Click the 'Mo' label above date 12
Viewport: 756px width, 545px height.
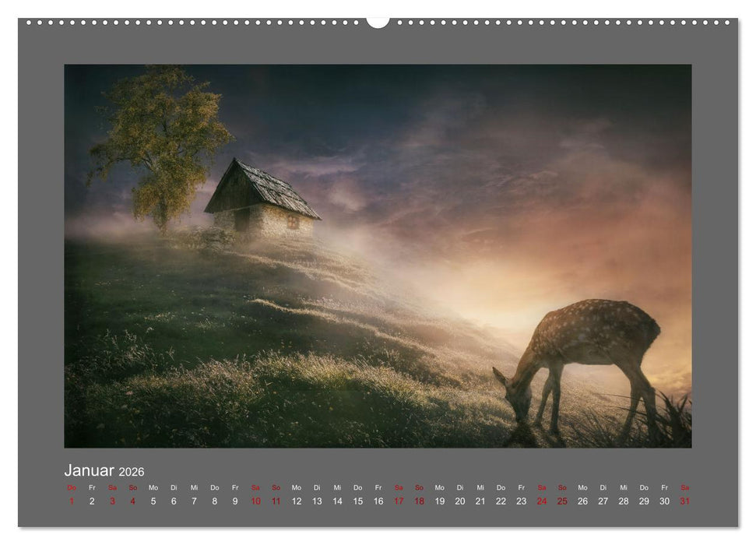[297, 488]
